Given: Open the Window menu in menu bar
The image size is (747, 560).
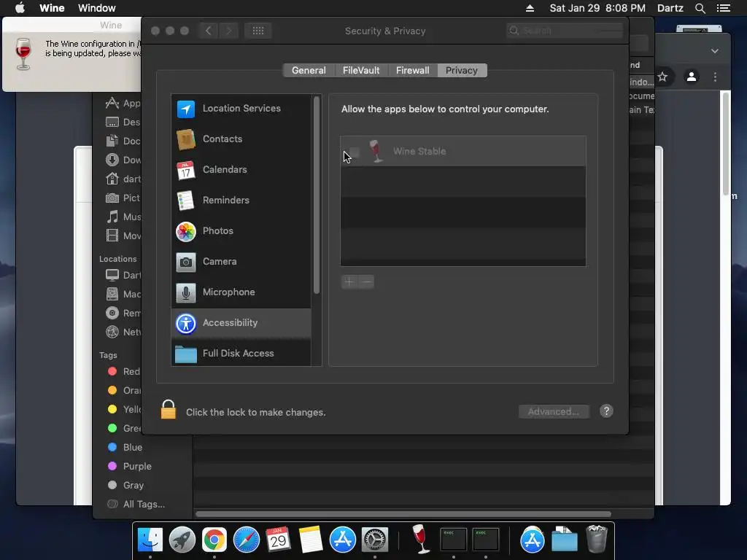Looking at the screenshot, I should tap(97, 8).
